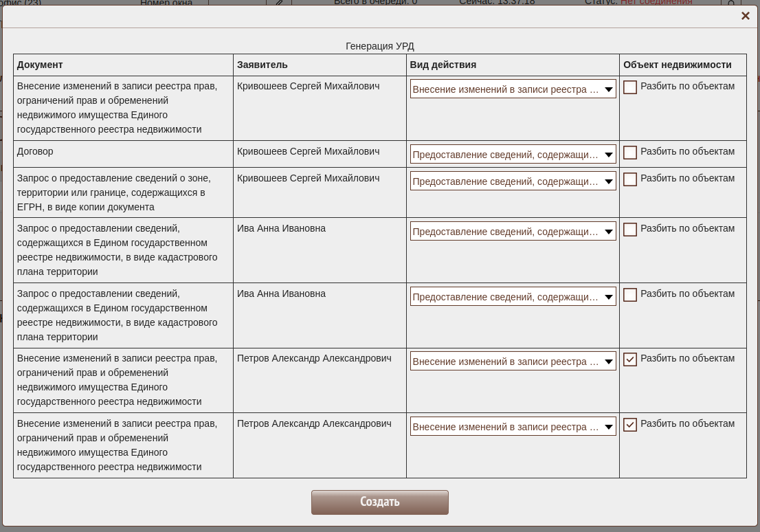Open action type dropdown in the Договор row

[513, 155]
